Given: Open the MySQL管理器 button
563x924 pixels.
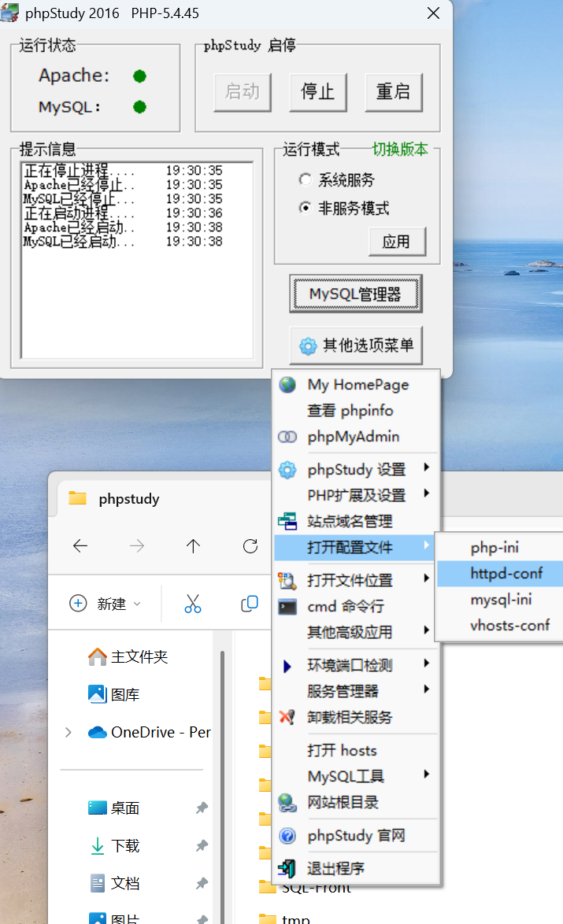Looking at the screenshot, I should 355,294.
